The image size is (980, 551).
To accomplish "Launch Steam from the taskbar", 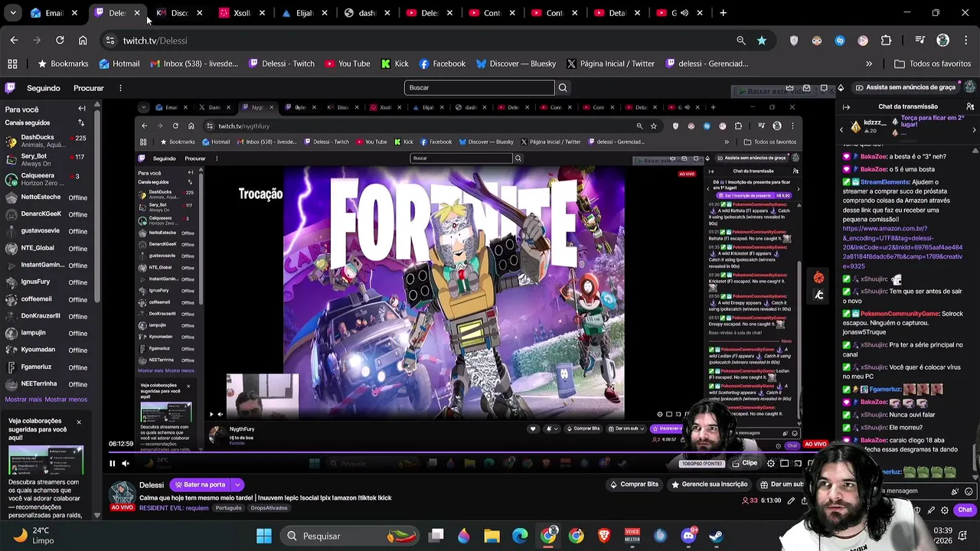I will (716, 536).
